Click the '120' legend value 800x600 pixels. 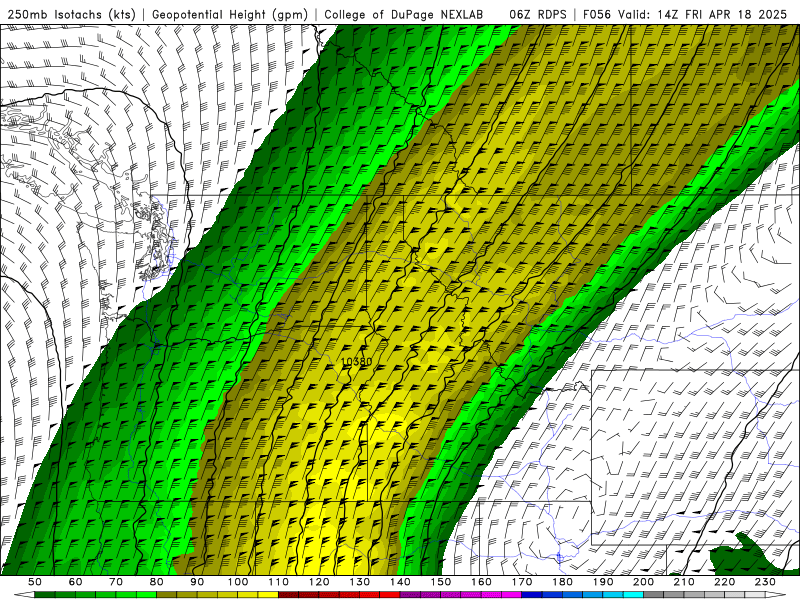point(319,582)
